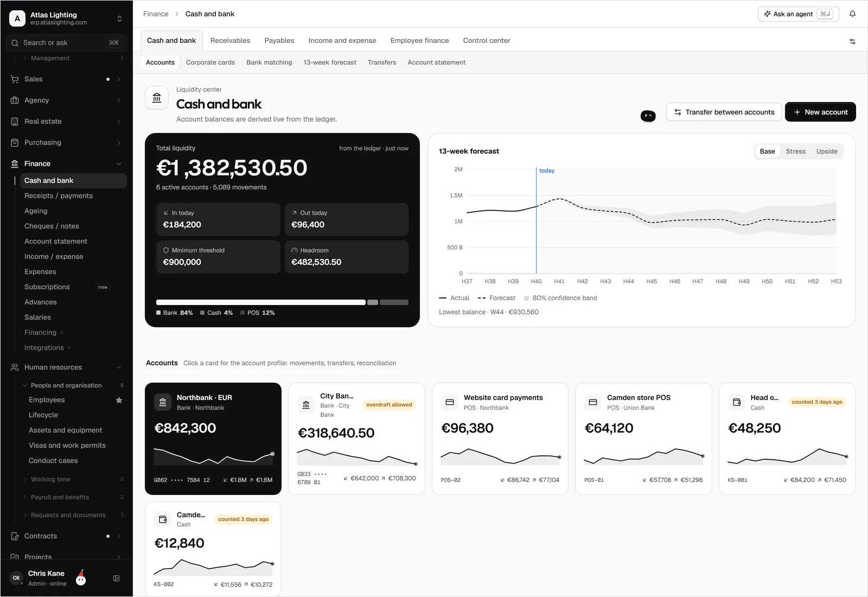This screenshot has height=597, width=868.
Task: Collapse sidebar using the panel icon
Action: point(116,579)
